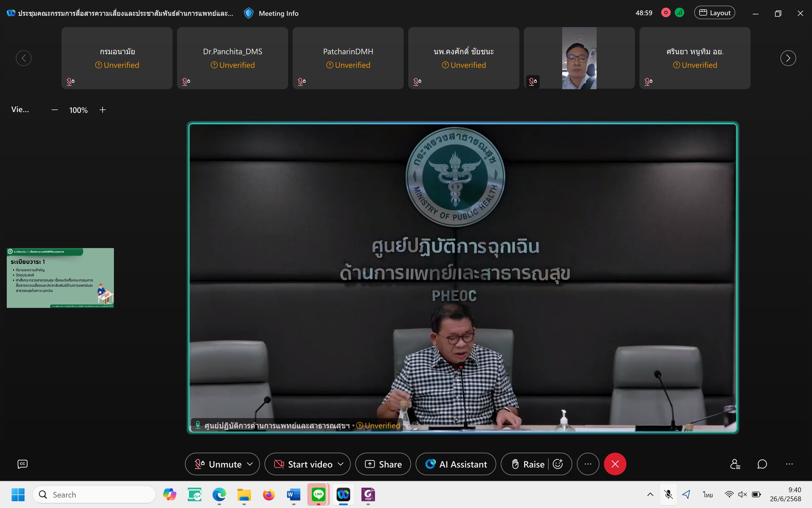The image size is (812, 508).
Task: Click Unverified label on speaker name bar
Action: click(x=378, y=425)
